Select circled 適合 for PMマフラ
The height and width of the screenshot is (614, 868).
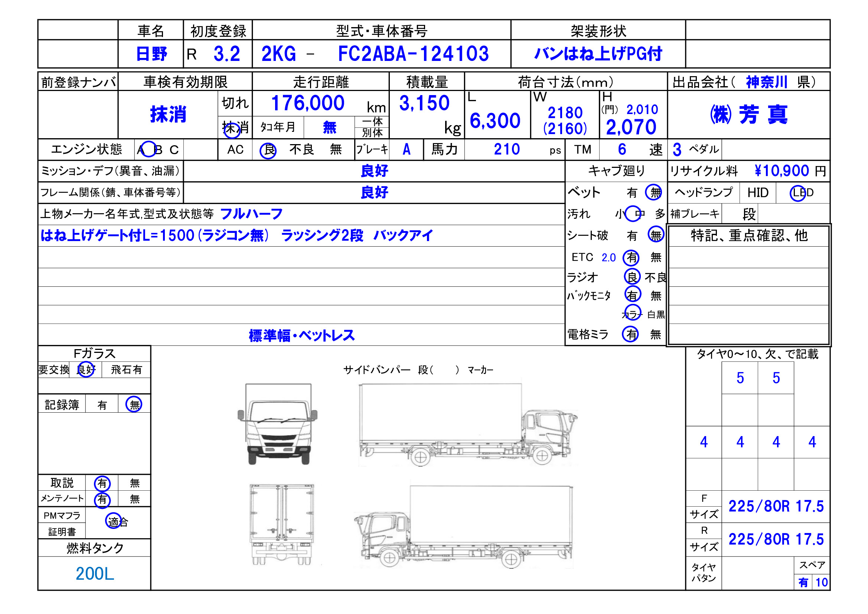113,521
